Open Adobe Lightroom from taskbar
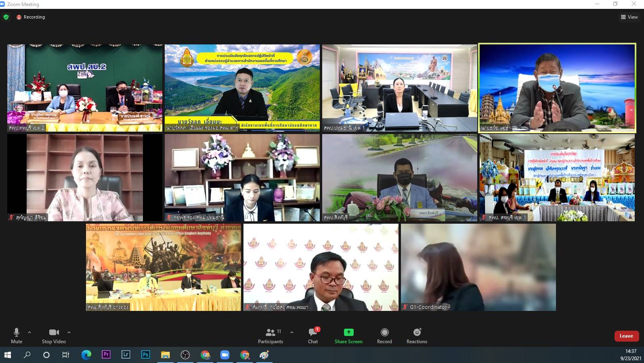Screen dimensions: 644x363 [x=126, y=355]
